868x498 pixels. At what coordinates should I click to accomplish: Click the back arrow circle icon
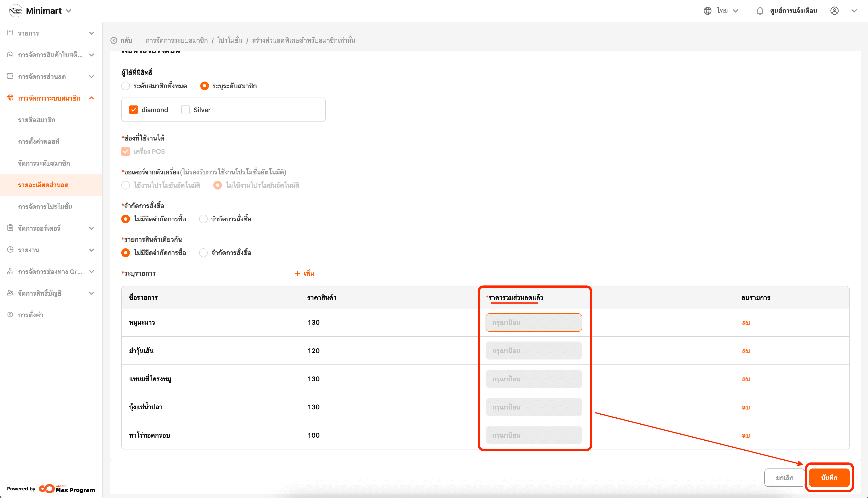point(114,40)
